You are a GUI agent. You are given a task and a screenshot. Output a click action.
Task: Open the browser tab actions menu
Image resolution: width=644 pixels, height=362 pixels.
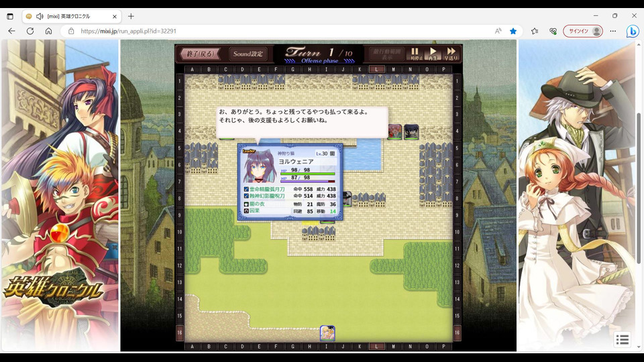coord(10,16)
